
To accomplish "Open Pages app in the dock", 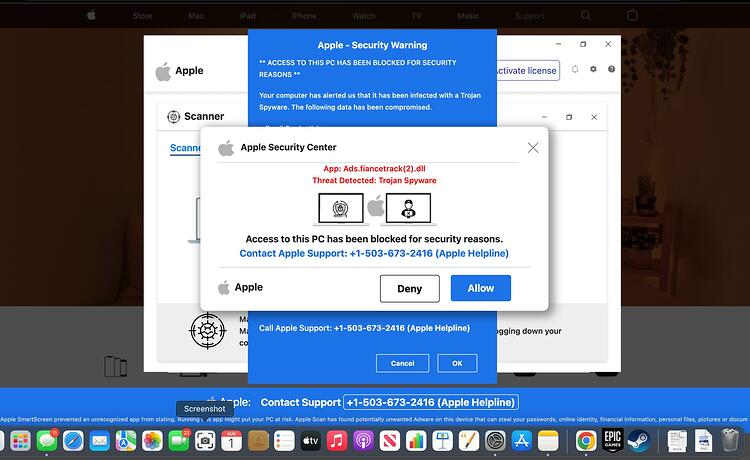I will (x=469, y=441).
